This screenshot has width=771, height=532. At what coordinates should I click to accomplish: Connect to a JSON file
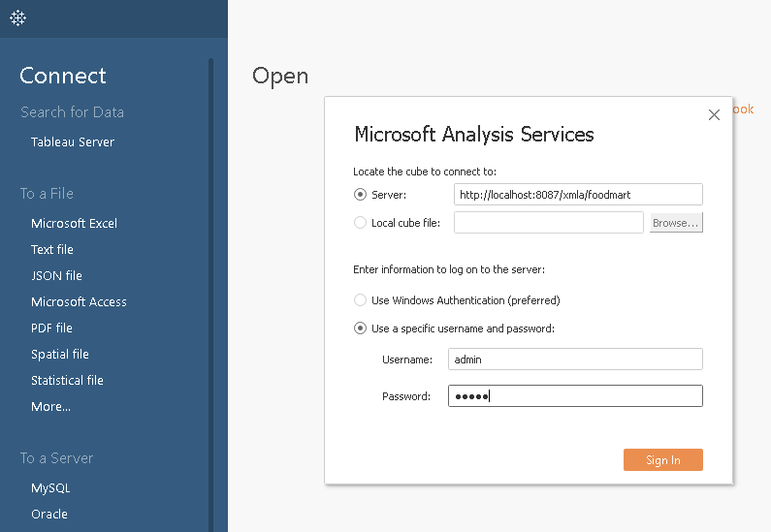pos(56,275)
